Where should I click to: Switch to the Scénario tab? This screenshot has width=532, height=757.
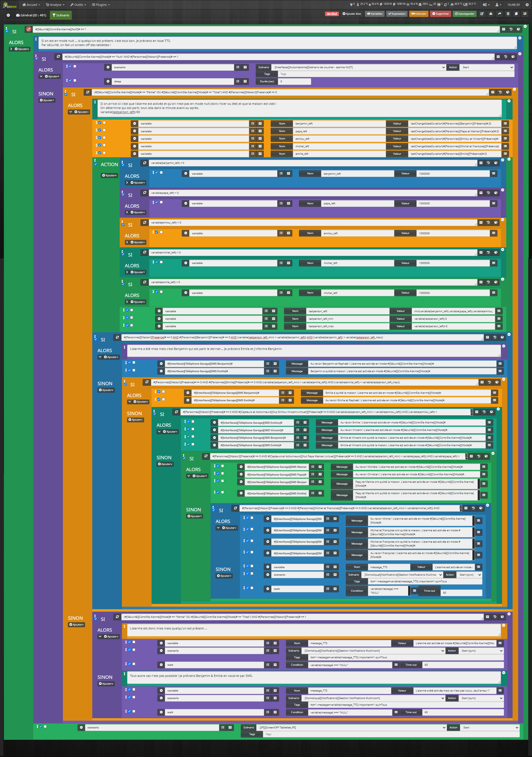[x=61, y=15]
